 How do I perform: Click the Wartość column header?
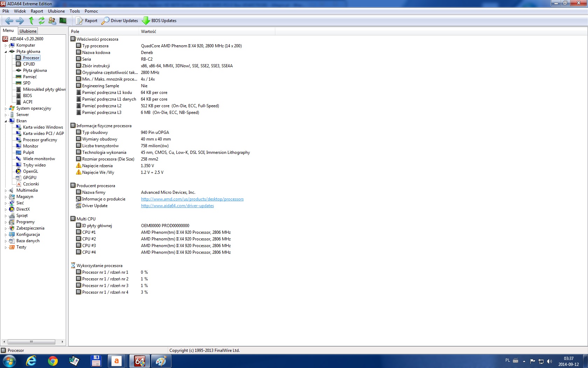click(x=207, y=32)
